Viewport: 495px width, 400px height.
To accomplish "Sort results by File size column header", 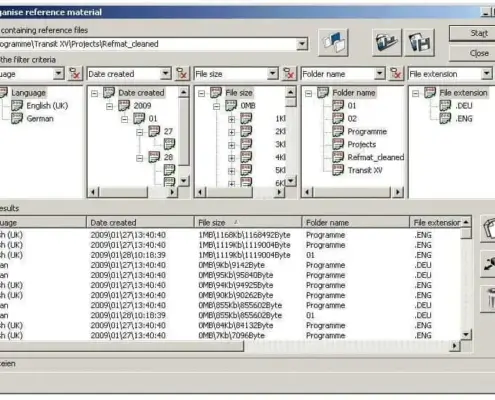I will 248,222.
